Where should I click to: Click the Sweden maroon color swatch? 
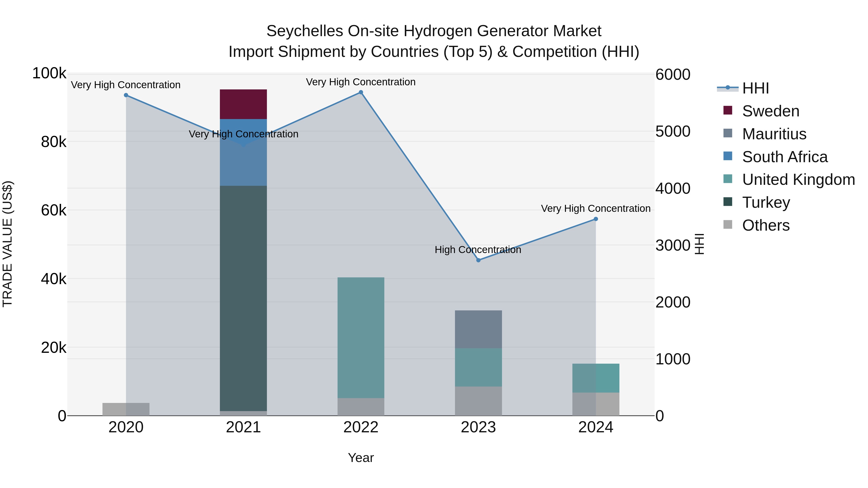tap(728, 110)
